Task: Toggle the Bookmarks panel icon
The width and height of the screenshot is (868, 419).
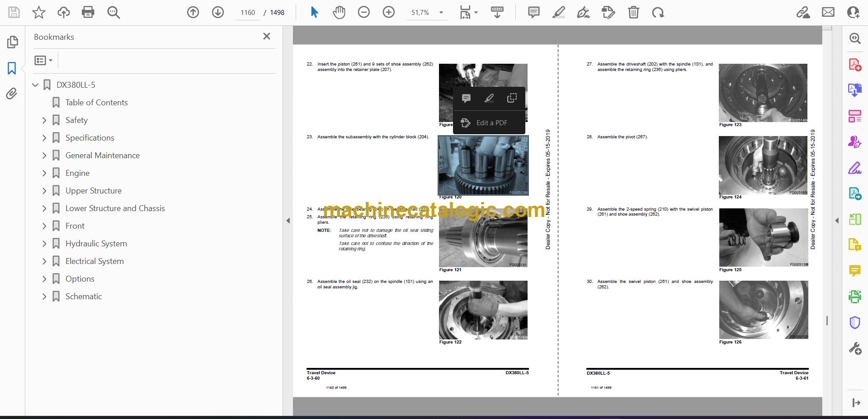Action: (x=12, y=68)
